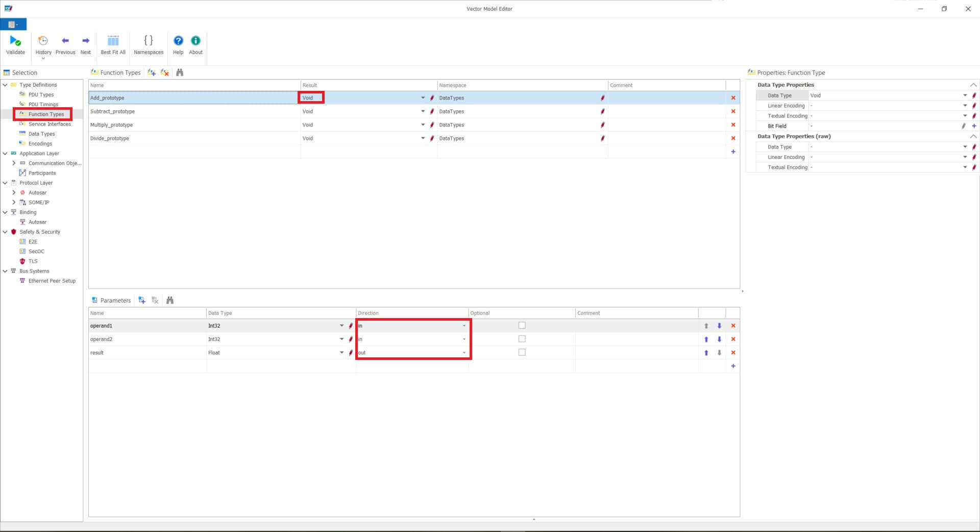Open the blue application menu button

(13, 25)
